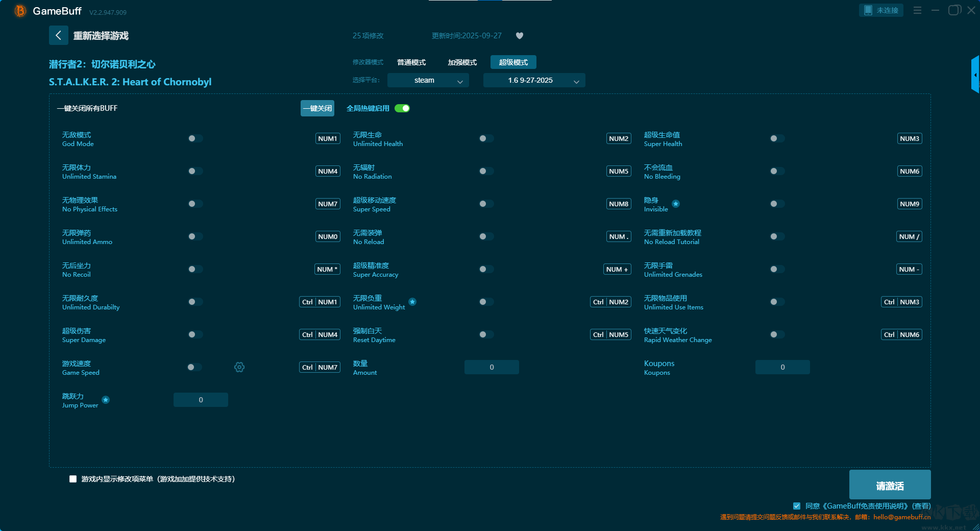Switch on Unlimited Grenades

777,269
